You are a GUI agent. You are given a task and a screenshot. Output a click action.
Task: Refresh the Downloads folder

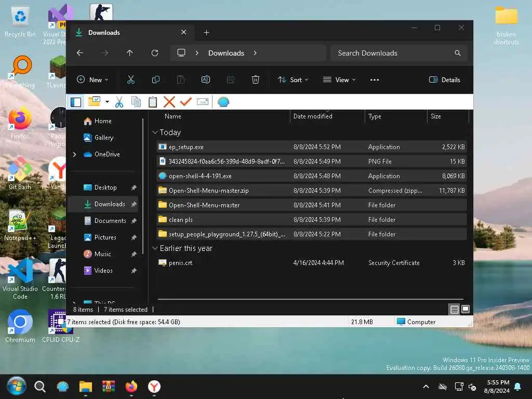pyautogui.click(x=155, y=53)
